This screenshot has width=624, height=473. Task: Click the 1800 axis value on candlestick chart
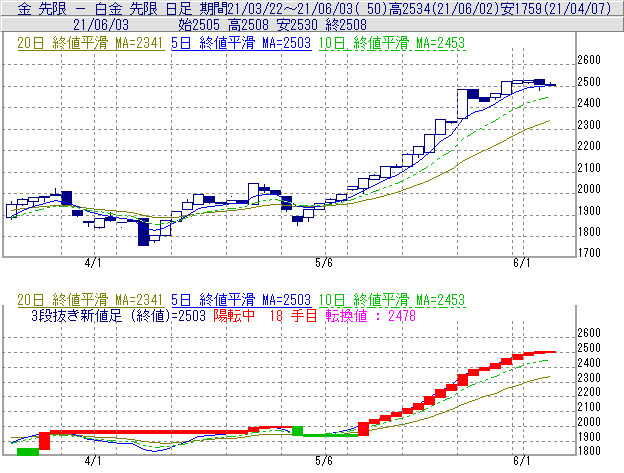click(x=589, y=232)
